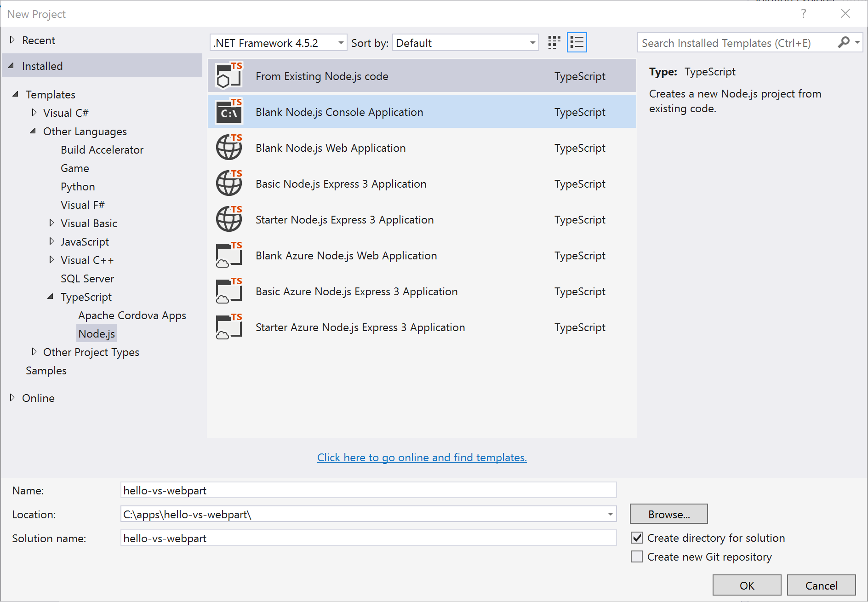Collapse the Templates tree node
868x602 pixels.
[x=16, y=94]
